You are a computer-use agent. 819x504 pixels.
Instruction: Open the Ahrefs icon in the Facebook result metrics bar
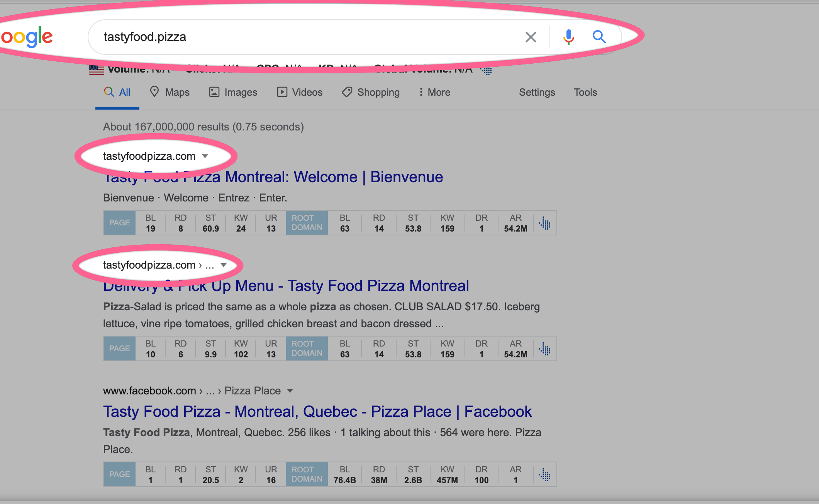pyautogui.click(x=545, y=475)
